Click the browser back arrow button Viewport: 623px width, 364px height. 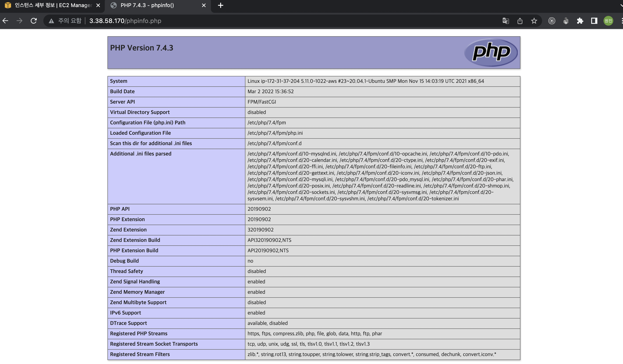coord(6,21)
